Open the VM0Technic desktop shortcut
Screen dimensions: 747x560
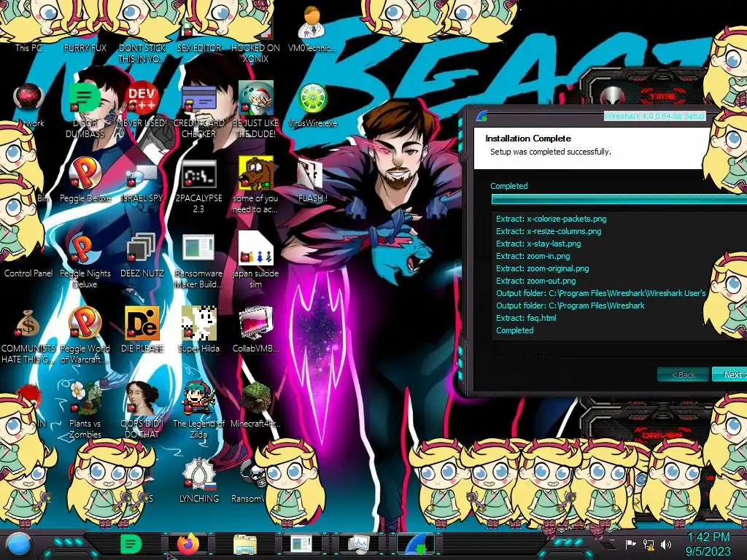tap(312, 28)
